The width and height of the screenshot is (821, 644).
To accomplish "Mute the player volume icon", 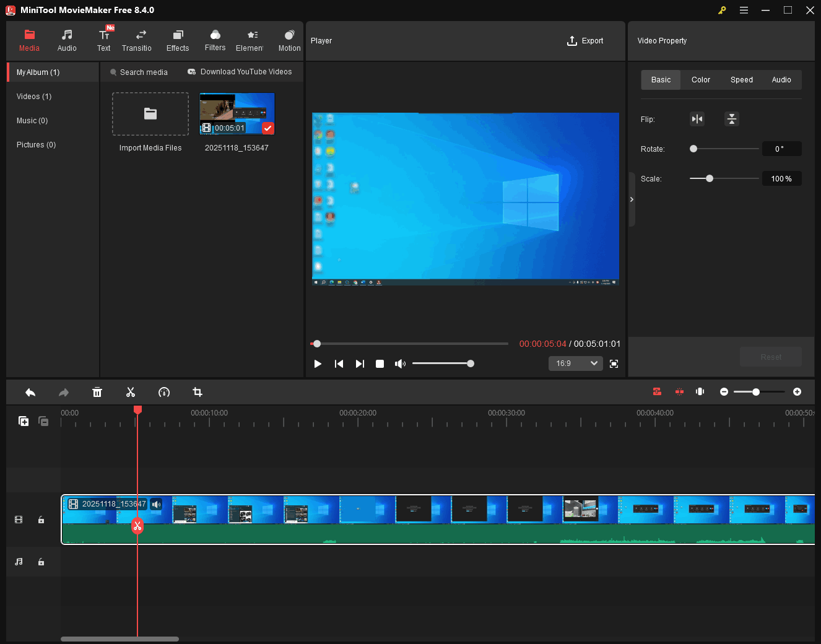I will pos(401,363).
